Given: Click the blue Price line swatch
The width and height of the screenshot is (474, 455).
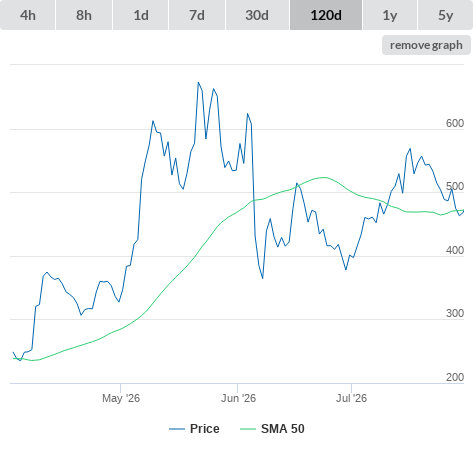Looking at the screenshot, I should pyautogui.click(x=177, y=429).
